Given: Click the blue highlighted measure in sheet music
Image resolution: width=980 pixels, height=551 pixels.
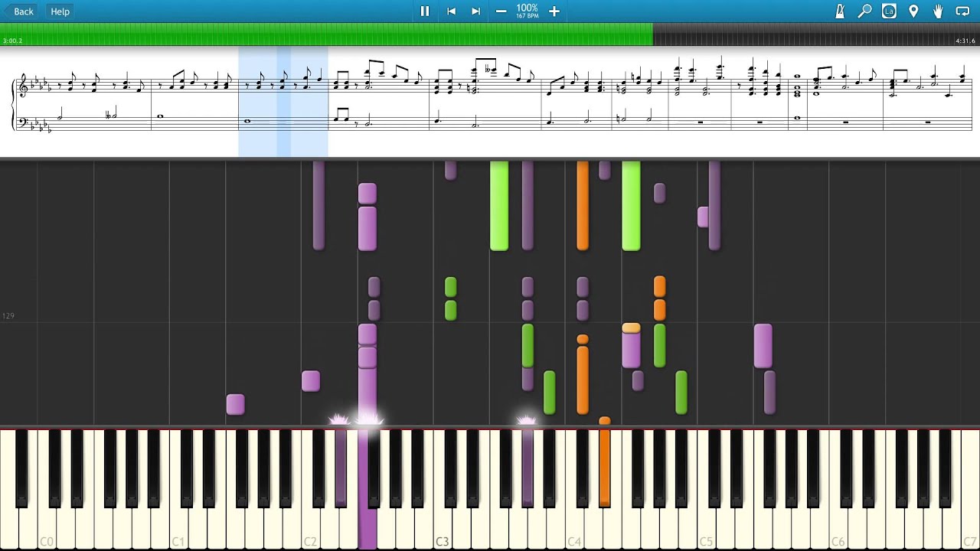Looking at the screenshot, I should click(x=283, y=101).
